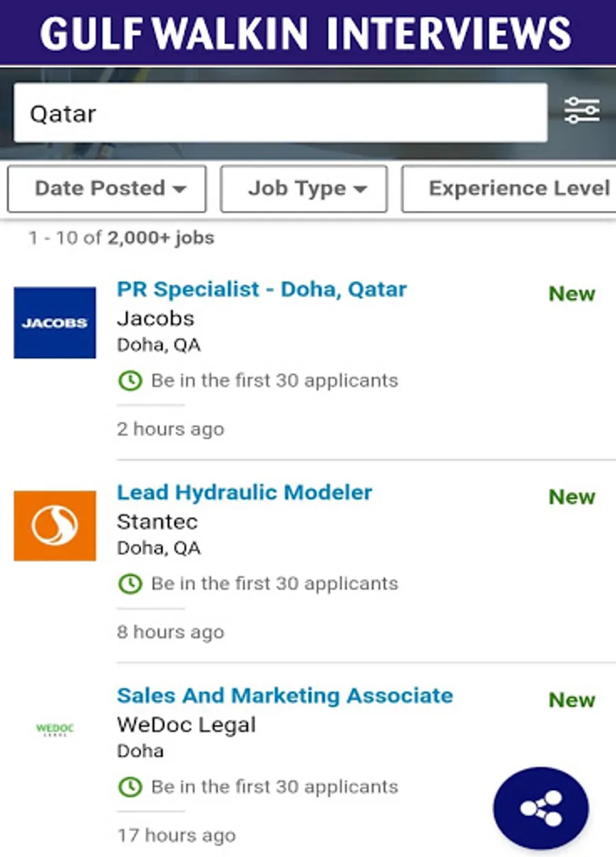Select the Stantec company name

157,522
